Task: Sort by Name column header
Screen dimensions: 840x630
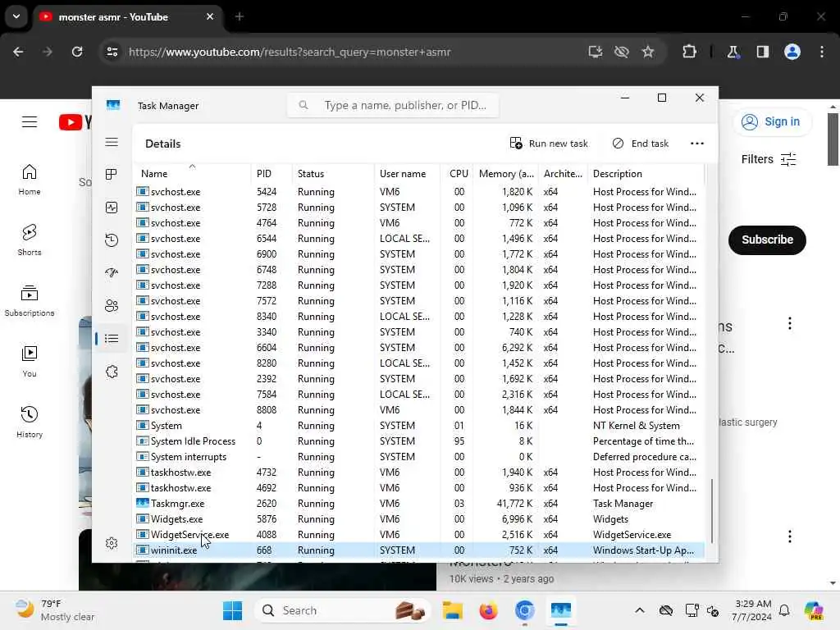Action: tap(192, 174)
